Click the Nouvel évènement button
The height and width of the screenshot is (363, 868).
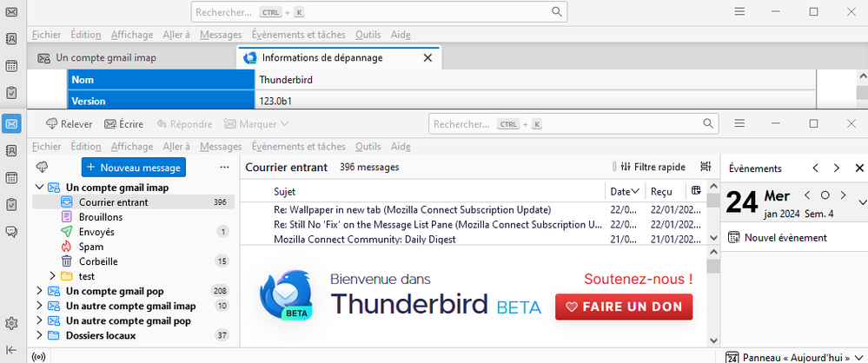pos(778,238)
